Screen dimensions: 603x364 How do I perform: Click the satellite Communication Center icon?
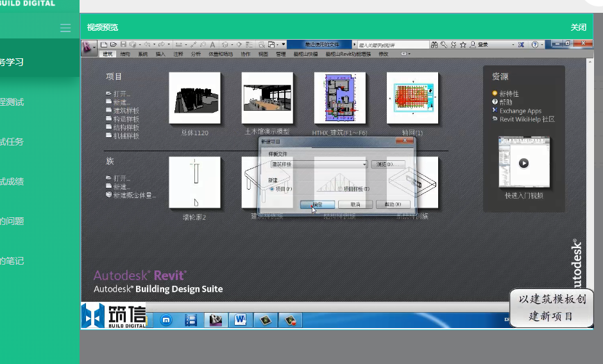coord(454,45)
